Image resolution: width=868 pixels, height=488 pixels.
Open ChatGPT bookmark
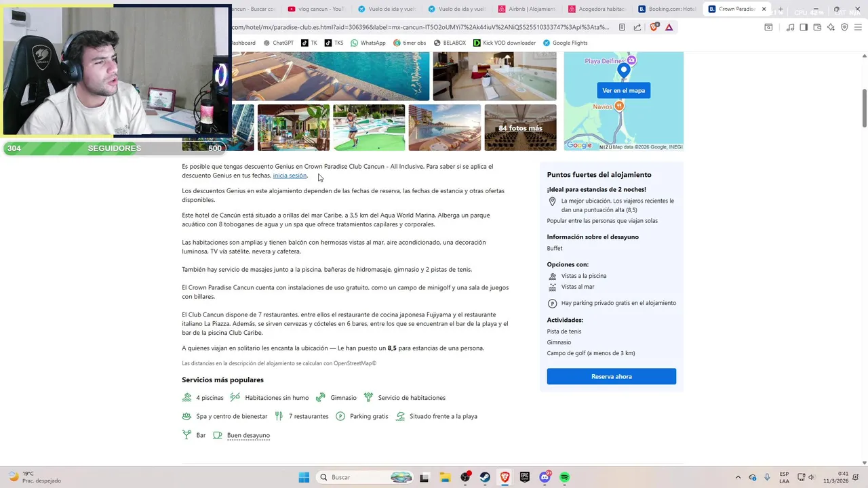pyautogui.click(x=279, y=43)
